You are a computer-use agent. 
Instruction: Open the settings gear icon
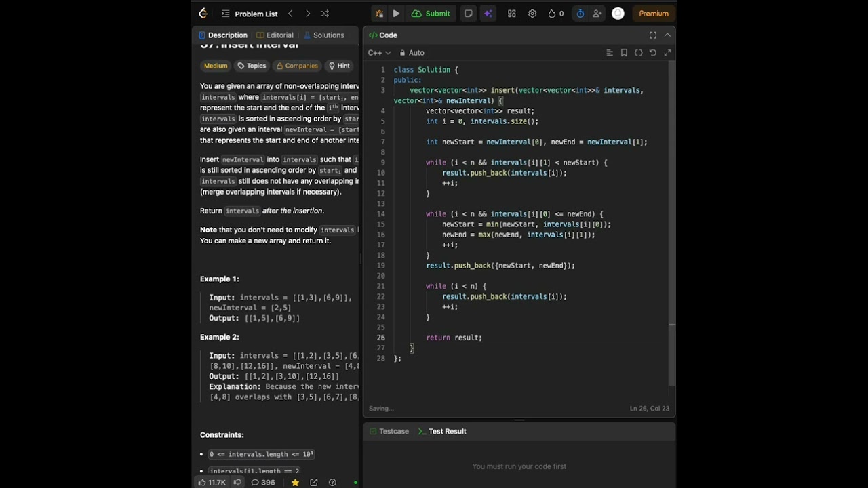pyautogui.click(x=532, y=14)
